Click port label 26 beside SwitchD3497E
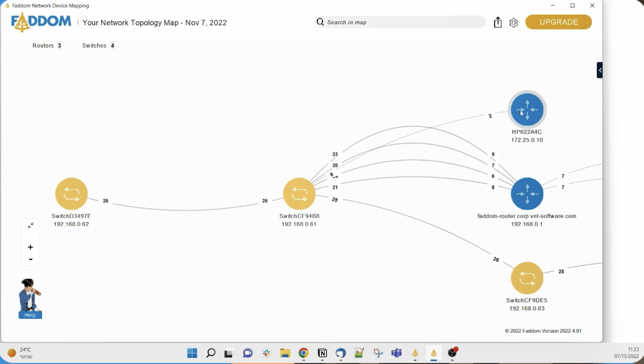This screenshot has height=364, width=644. pyautogui.click(x=105, y=201)
